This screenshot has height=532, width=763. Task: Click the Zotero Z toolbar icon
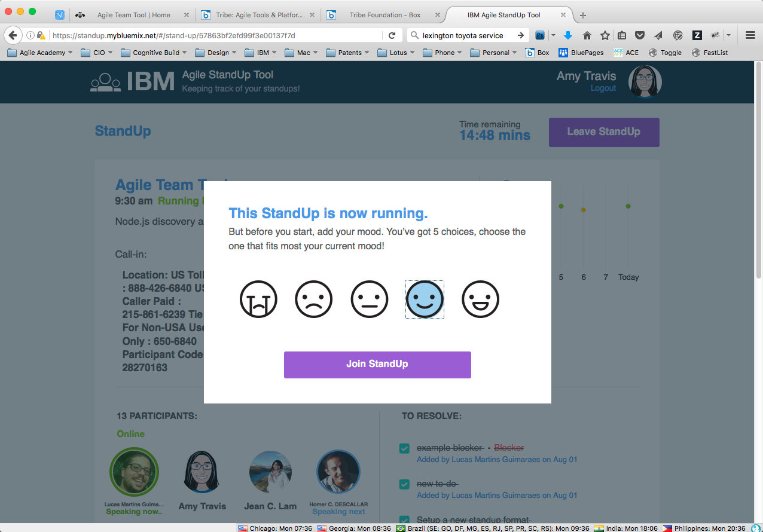point(697,35)
